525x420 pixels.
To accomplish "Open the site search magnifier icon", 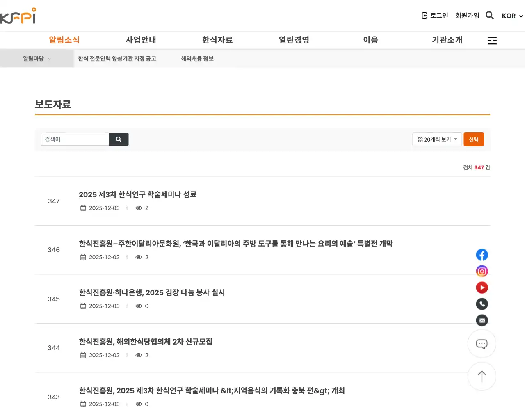I will point(490,16).
